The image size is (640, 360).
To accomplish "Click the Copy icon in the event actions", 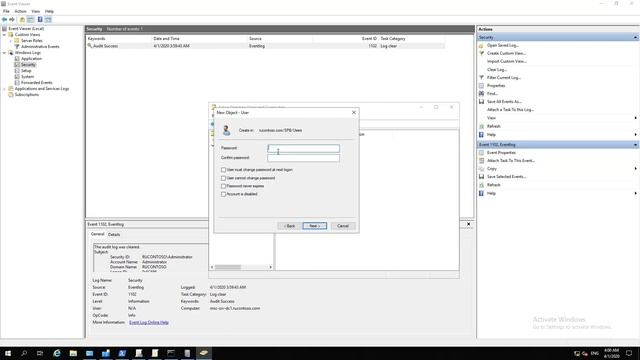I will 481,169.
